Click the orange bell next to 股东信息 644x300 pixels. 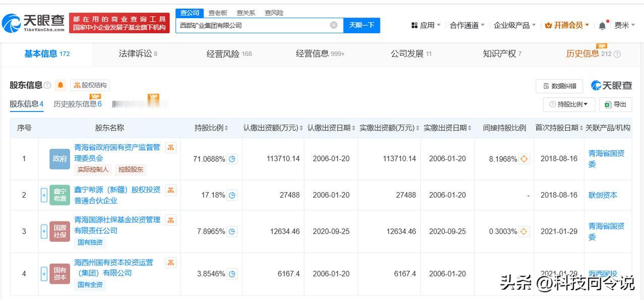60,85
